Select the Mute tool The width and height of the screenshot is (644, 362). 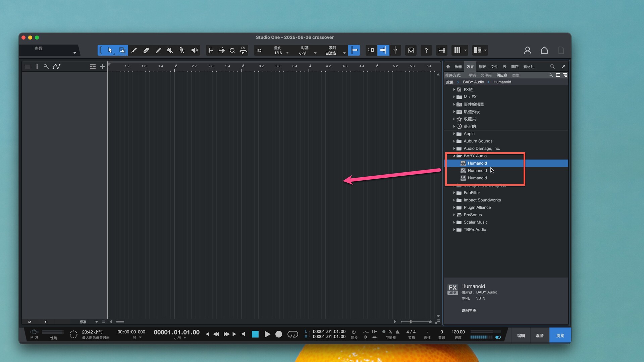pyautogui.click(x=170, y=50)
